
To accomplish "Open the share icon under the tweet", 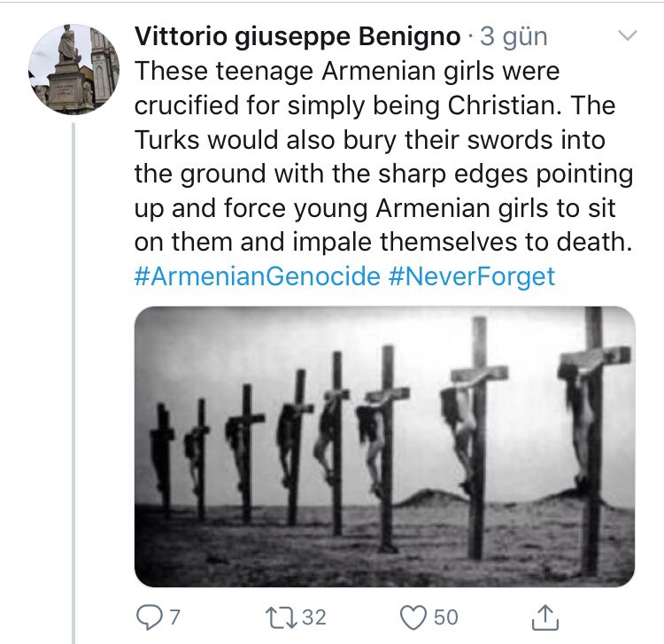I will tap(545, 617).
